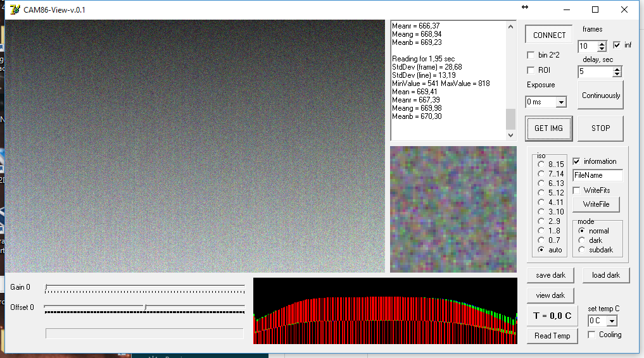Click the log panel scroll down arrow
Screen dimensions: 644x358
(x=510, y=135)
